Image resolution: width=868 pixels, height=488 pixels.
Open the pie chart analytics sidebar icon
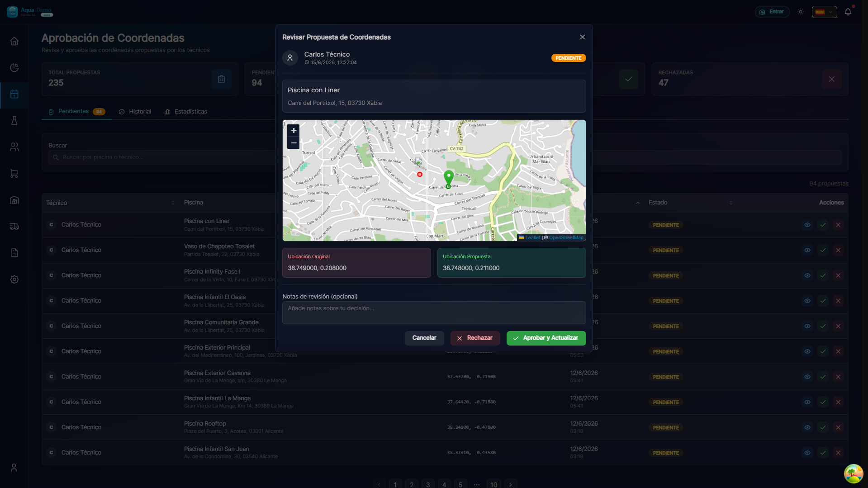[14, 68]
